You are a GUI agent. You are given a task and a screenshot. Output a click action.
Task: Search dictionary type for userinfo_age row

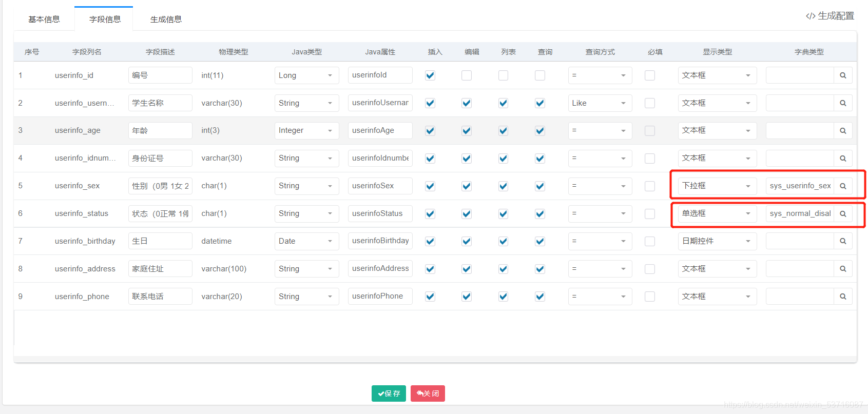click(843, 131)
